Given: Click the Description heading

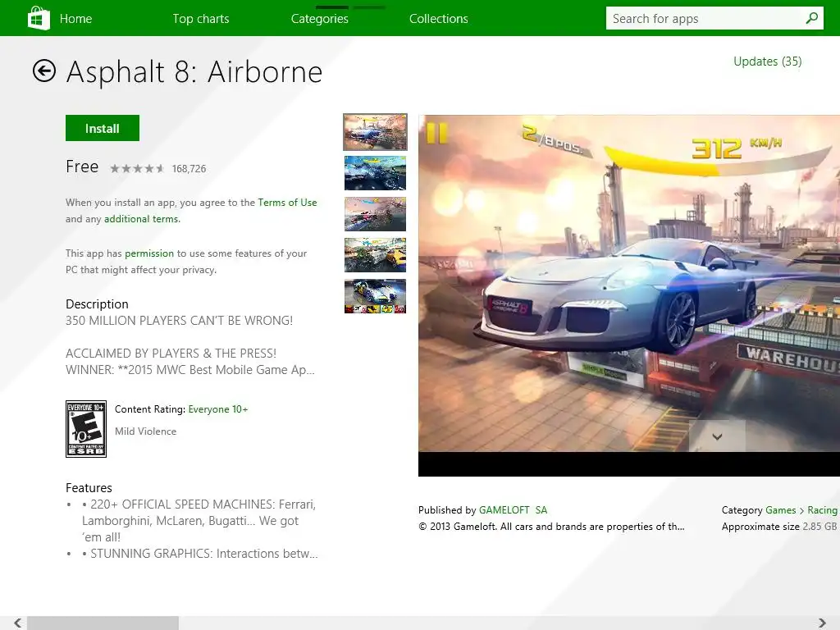Looking at the screenshot, I should pyautogui.click(x=97, y=304).
